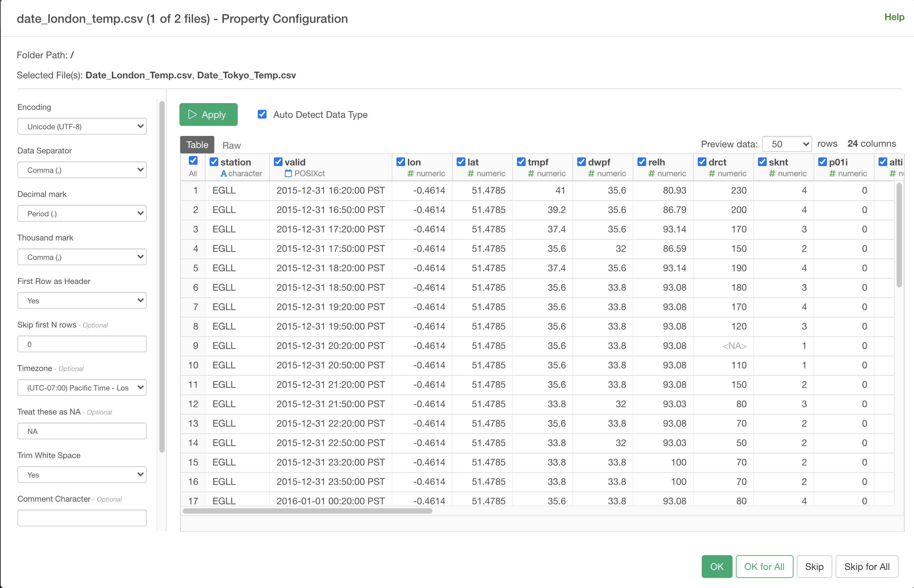Click the numeric hash icon under dwpf

pyautogui.click(x=591, y=173)
